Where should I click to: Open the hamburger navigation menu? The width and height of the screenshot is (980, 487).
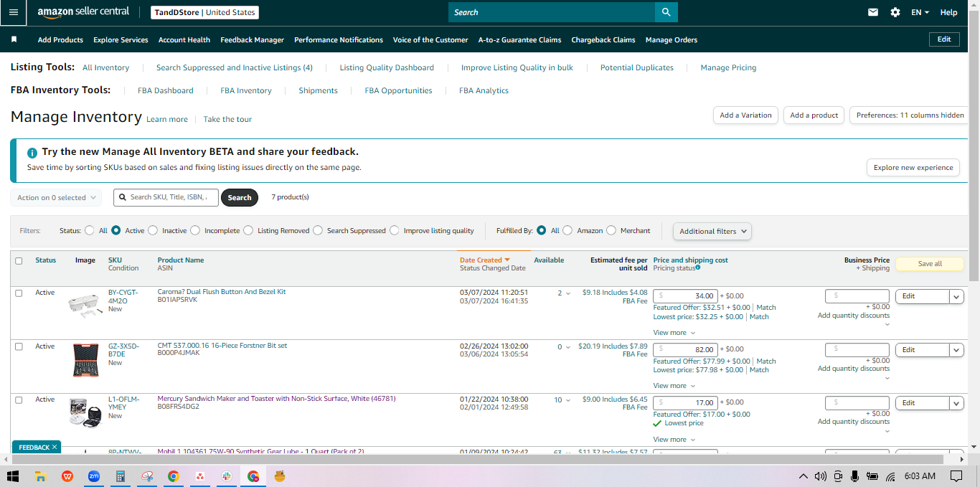click(13, 12)
